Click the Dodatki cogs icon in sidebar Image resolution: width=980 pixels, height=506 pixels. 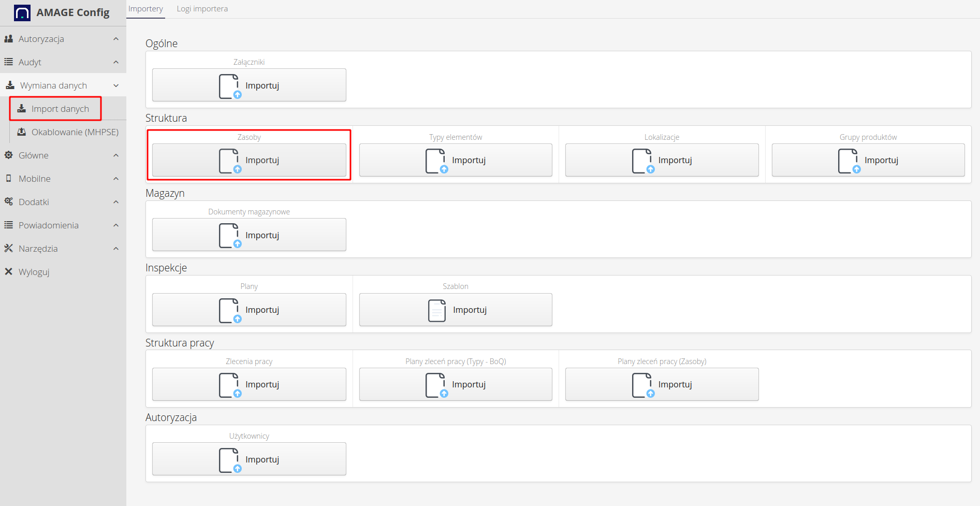(x=8, y=202)
